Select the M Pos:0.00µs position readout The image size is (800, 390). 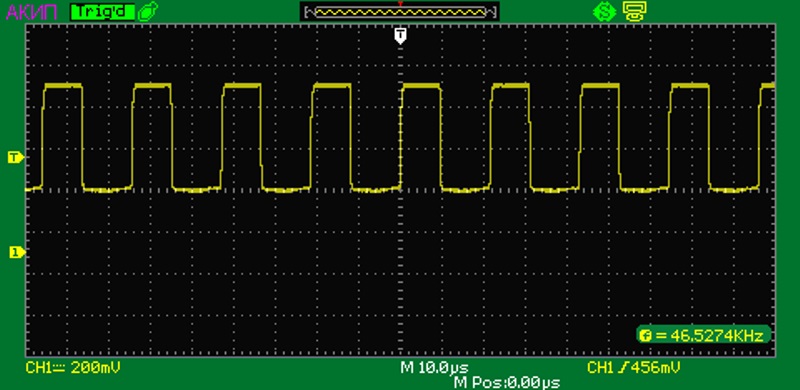click(507, 382)
